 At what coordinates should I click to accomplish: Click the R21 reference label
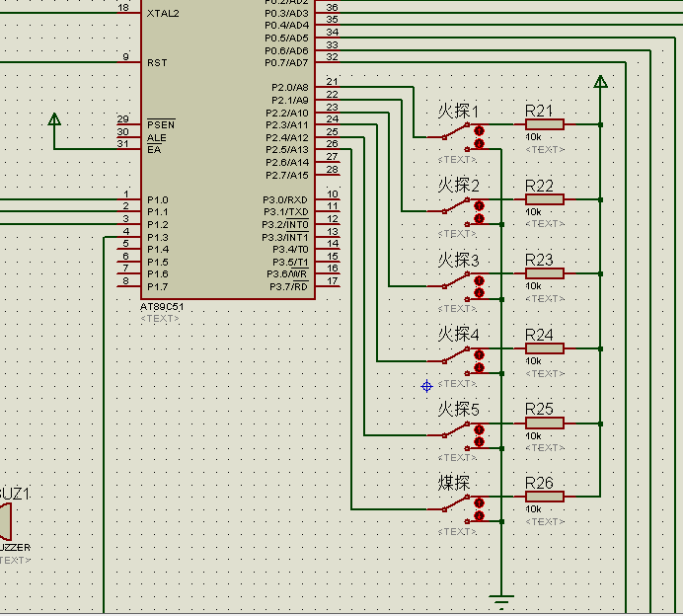[539, 112]
